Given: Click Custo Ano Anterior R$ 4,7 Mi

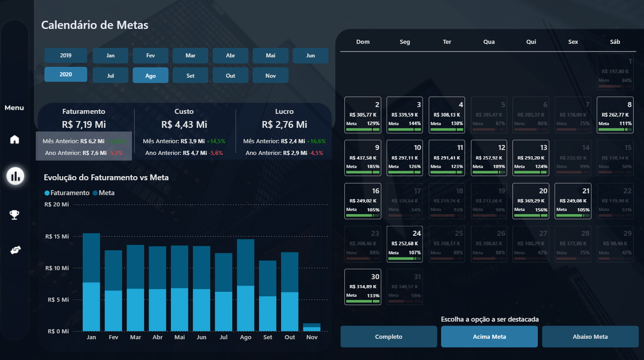Looking at the screenshot, I should (x=177, y=153).
